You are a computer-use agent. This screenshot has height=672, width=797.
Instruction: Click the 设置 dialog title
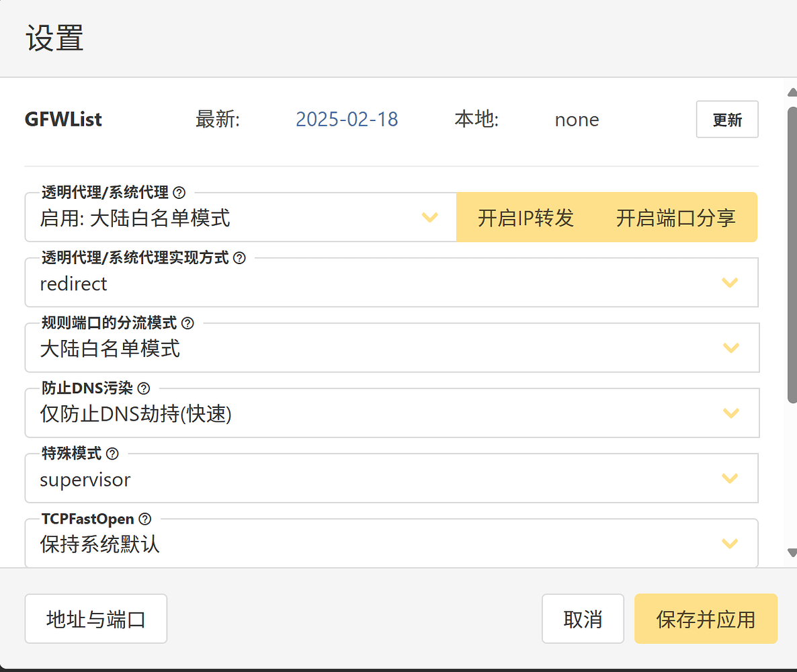pos(55,38)
